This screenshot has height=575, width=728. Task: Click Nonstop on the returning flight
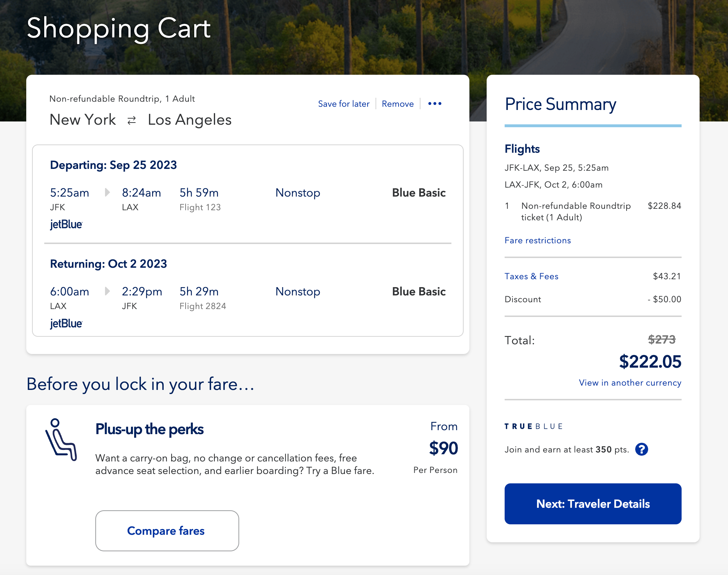pos(298,291)
